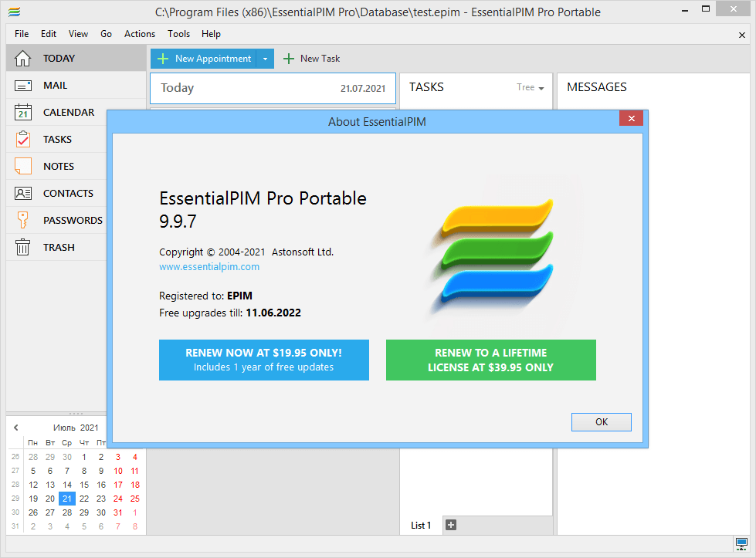Open the Go menu

[106, 34]
